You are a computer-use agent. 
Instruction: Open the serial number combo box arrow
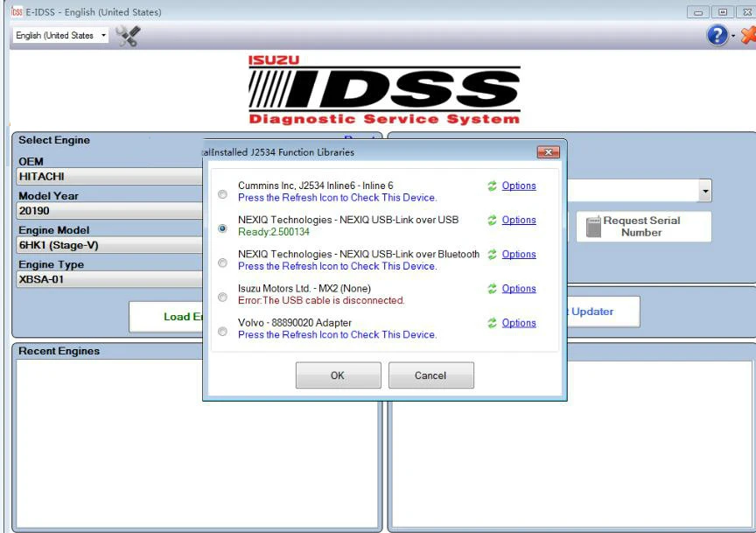pos(705,191)
